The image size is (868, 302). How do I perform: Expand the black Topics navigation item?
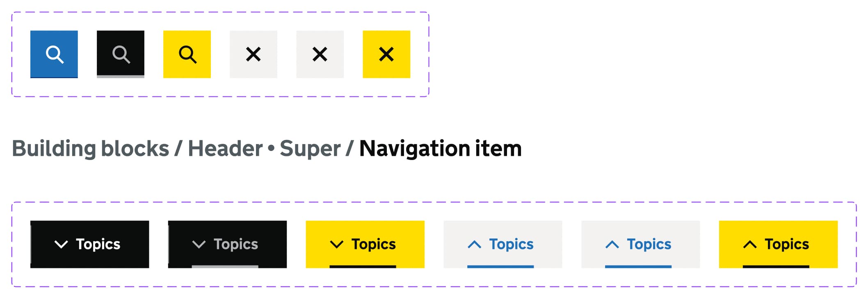click(x=90, y=244)
